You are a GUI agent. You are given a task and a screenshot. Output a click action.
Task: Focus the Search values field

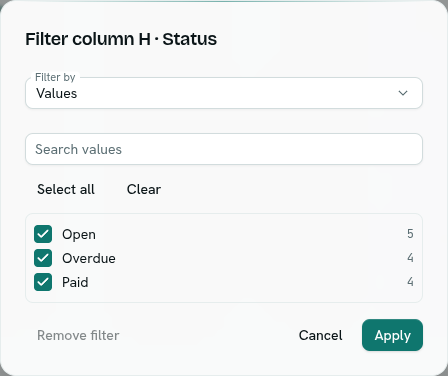[x=224, y=149]
